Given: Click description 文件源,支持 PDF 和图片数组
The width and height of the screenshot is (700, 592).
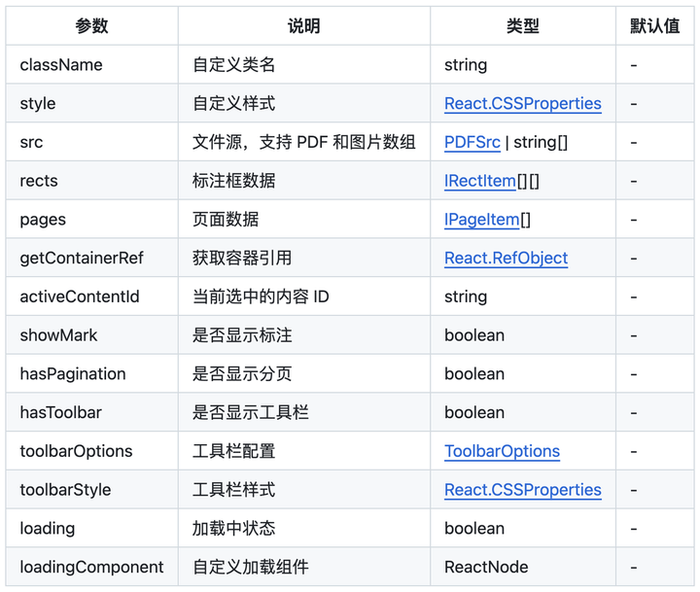Looking at the screenshot, I should click(304, 143).
